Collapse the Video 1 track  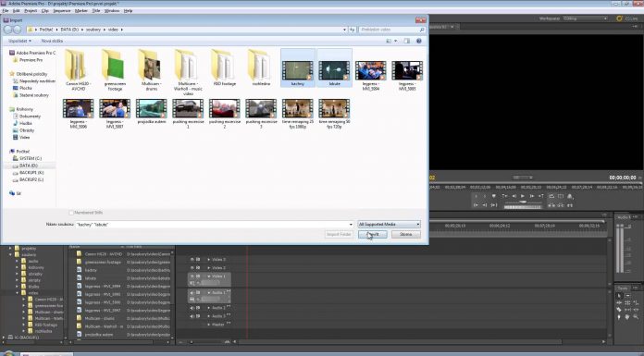click(208, 276)
